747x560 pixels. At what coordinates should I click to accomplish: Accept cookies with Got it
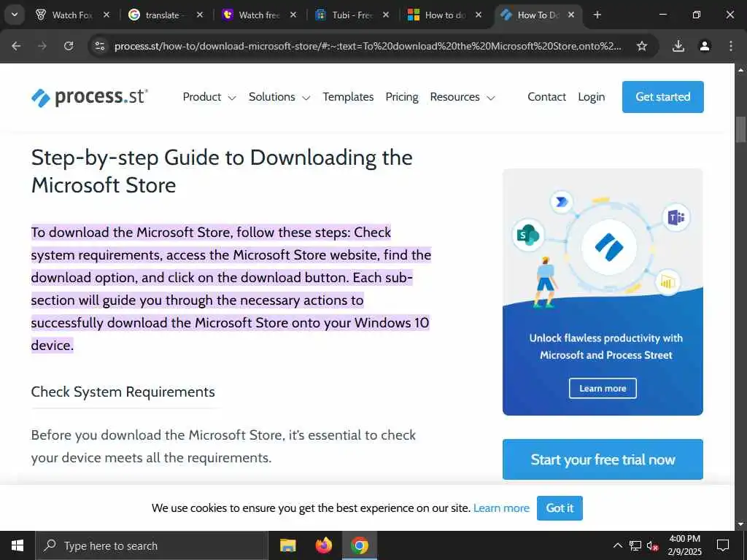click(560, 508)
